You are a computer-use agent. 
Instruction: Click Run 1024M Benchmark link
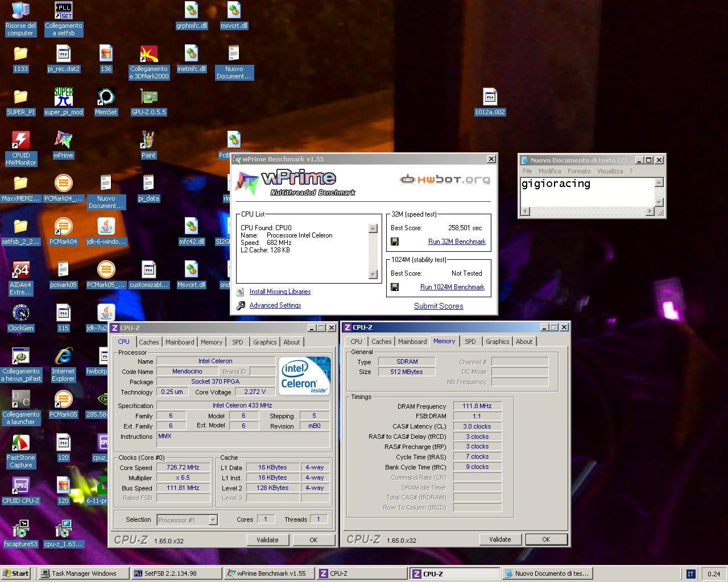[x=452, y=287]
